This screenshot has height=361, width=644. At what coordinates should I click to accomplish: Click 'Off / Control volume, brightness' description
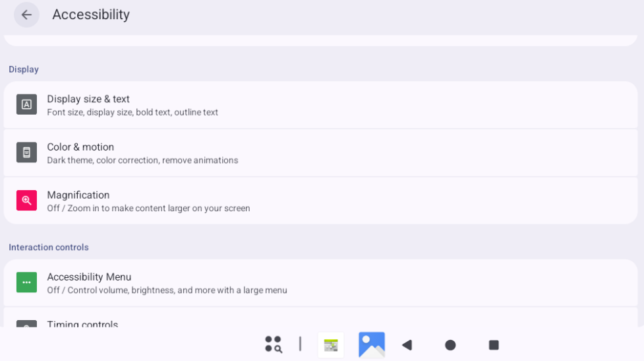point(167,290)
